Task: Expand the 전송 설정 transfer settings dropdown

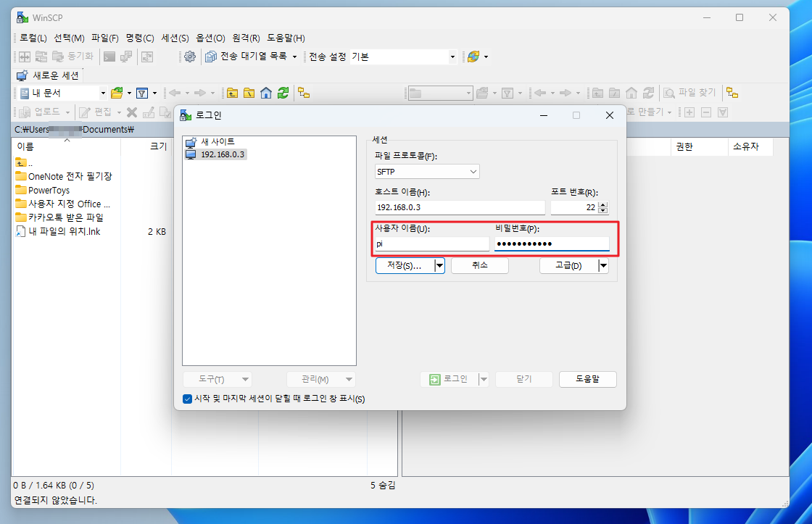Action: pos(453,56)
